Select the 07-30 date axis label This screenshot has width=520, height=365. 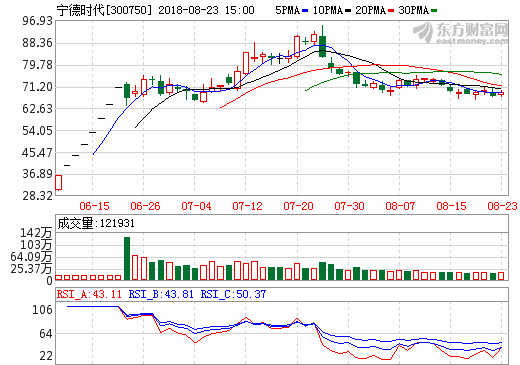(349, 206)
